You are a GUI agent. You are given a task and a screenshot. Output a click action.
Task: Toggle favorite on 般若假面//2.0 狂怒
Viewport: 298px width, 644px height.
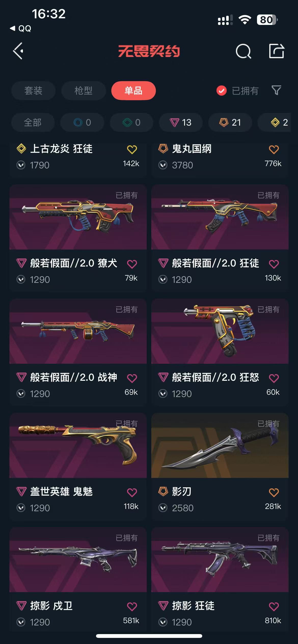(x=274, y=378)
